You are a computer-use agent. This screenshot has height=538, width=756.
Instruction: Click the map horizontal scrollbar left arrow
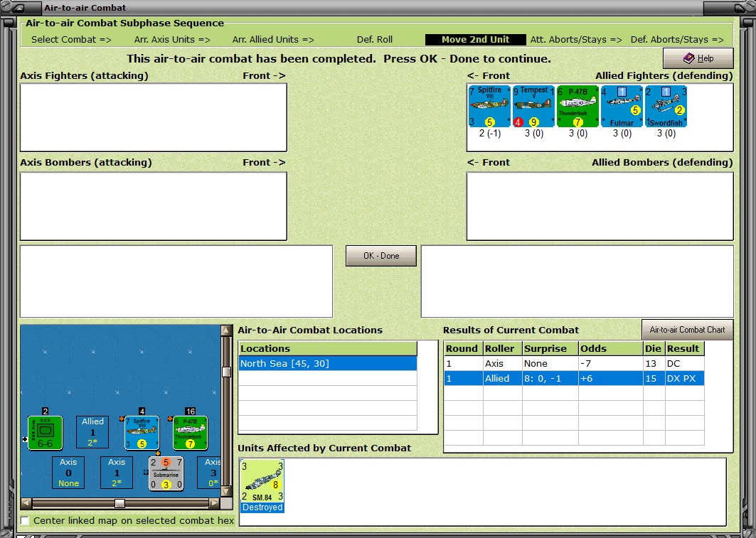(x=26, y=503)
